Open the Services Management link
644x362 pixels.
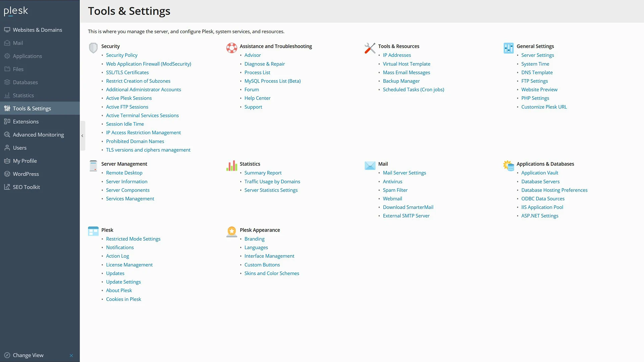pyautogui.click(x=130, y=198)
